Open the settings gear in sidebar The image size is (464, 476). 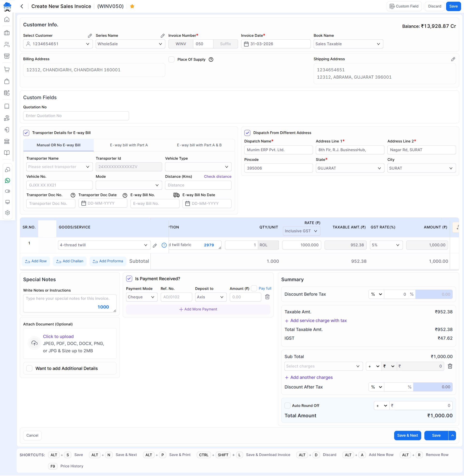coord(7,213)
